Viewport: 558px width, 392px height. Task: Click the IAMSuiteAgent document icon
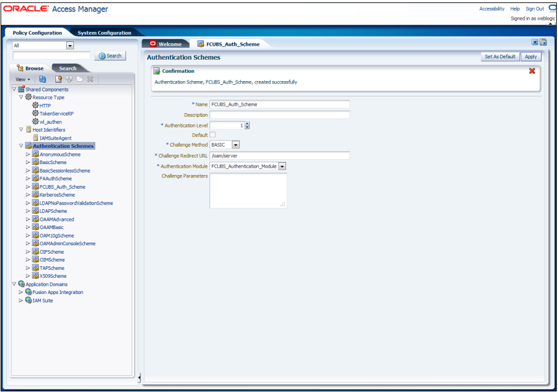(x=36, y=138)
